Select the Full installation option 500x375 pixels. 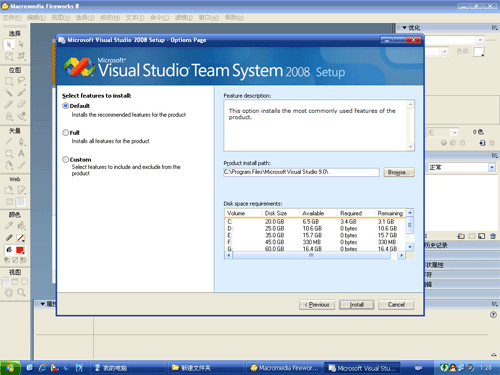66,132
